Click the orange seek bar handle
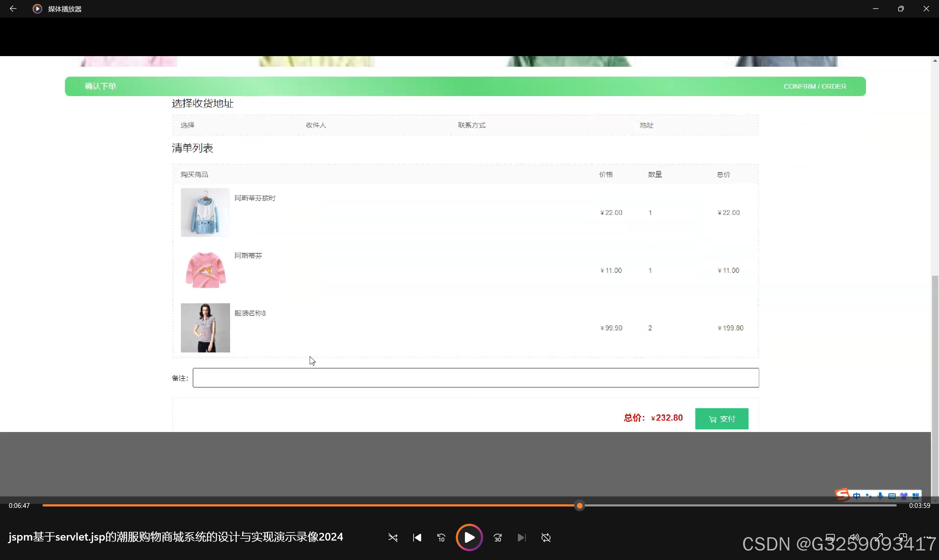This screenshot has height=560, width=939. [x=579, y=506]
